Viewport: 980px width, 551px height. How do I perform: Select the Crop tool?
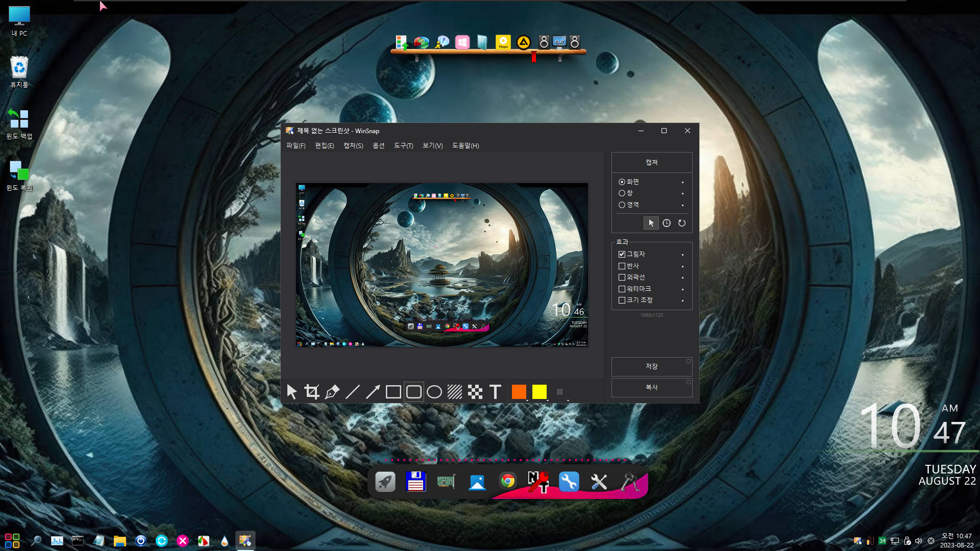[312, 392]
